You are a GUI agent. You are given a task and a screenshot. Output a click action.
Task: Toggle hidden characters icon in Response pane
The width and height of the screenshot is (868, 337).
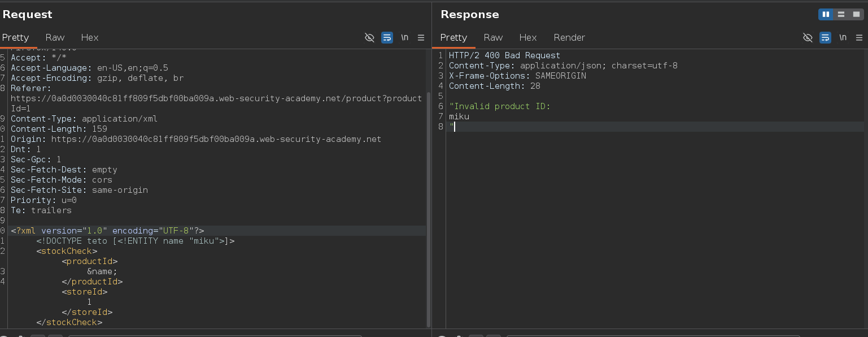[808, 37]
